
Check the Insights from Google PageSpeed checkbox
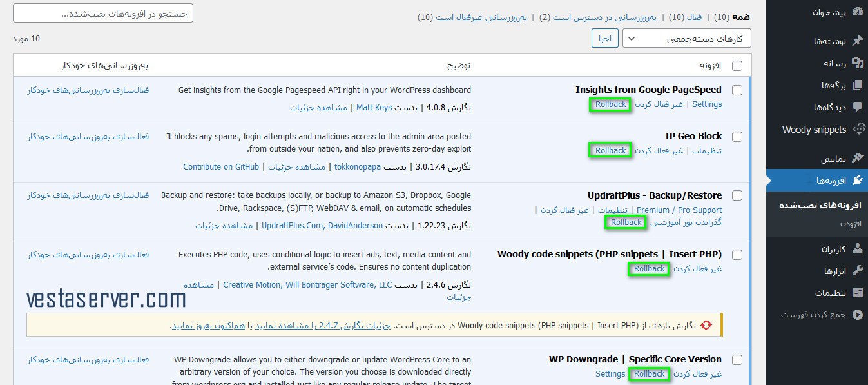click(x=737, y=90)
